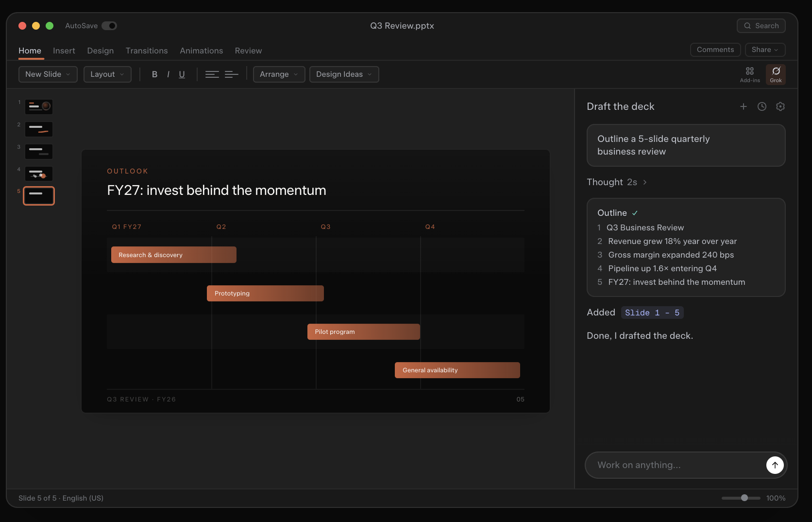Click the 'Q2' column label
The height and width of the screenshot is (522, 812).
pyautogui.click(x=221, y=227)
